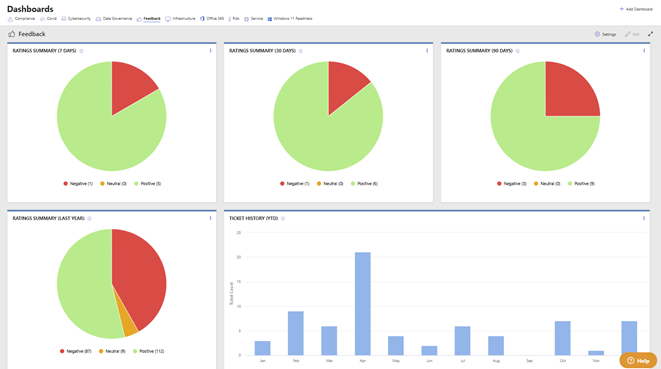Open dashboard Settings

click(x=605, y=34)
